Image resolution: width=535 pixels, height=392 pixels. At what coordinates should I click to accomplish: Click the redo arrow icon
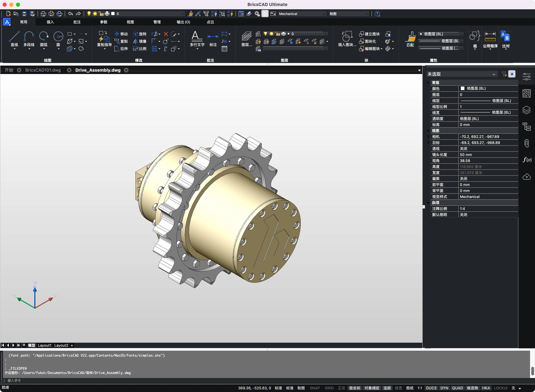[x=78, y=14]
